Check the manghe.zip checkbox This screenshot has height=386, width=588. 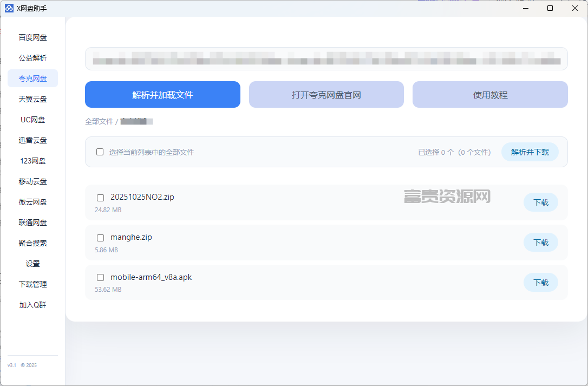[101, 238]
